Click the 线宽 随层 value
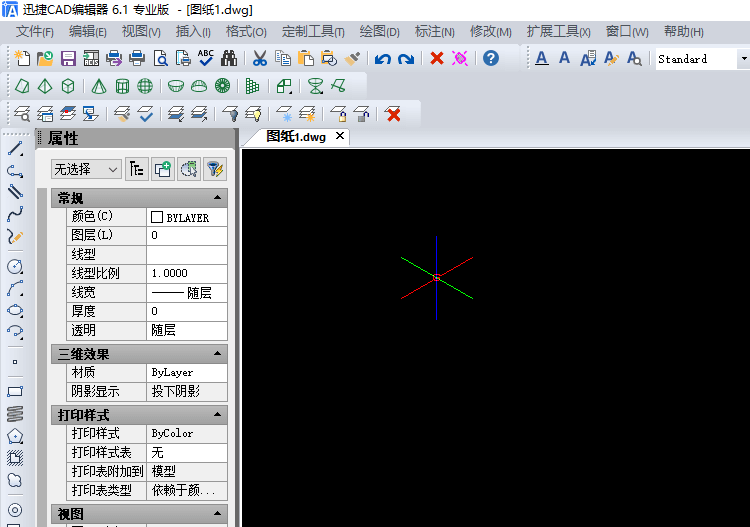Screen dimensions: 750x527 (187, 293)
